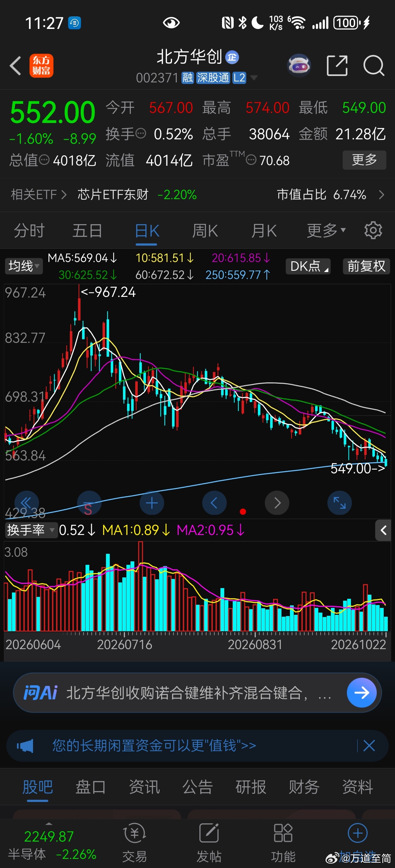Screen dimensions: 395x868
Task: Expand stock code dropdown triangle
Action: tap(254, 78)
